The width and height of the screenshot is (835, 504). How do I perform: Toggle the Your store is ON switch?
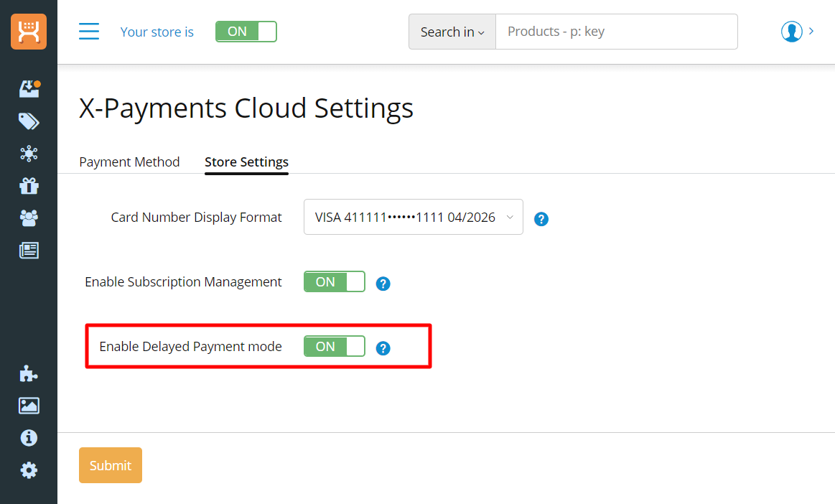(246, 32)
